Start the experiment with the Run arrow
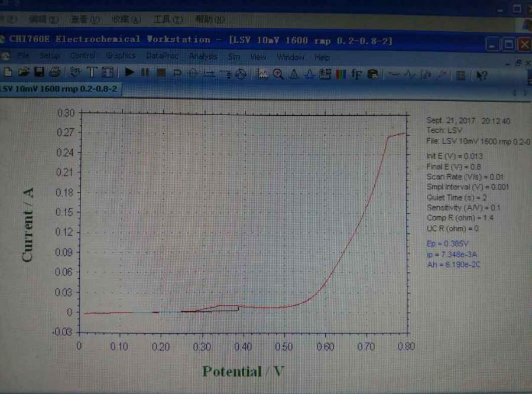 pos(129,72)
